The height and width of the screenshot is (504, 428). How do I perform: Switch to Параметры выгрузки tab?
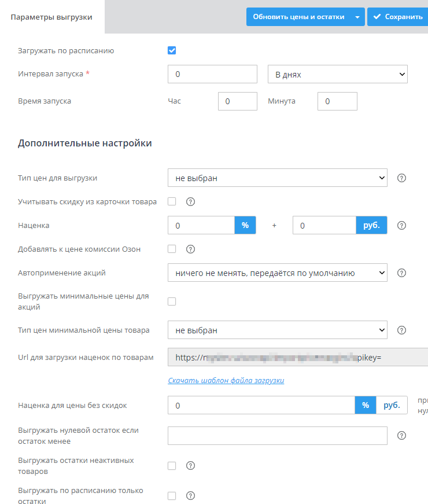tap(51, 17)
